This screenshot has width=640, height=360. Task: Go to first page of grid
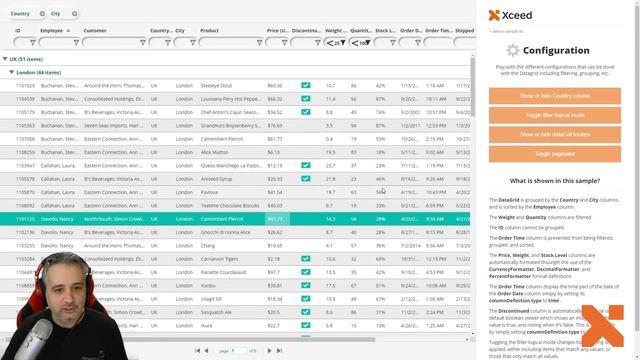[x=198, y=351]
